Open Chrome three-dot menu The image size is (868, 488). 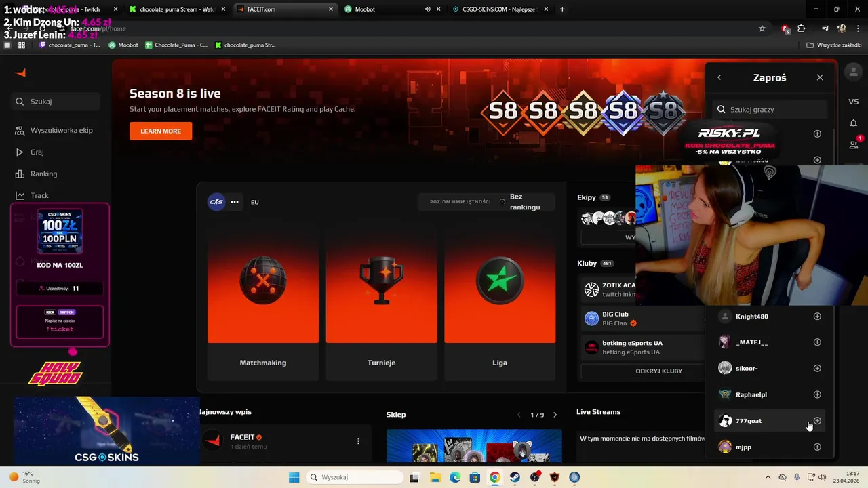click(x=858, y=28)
